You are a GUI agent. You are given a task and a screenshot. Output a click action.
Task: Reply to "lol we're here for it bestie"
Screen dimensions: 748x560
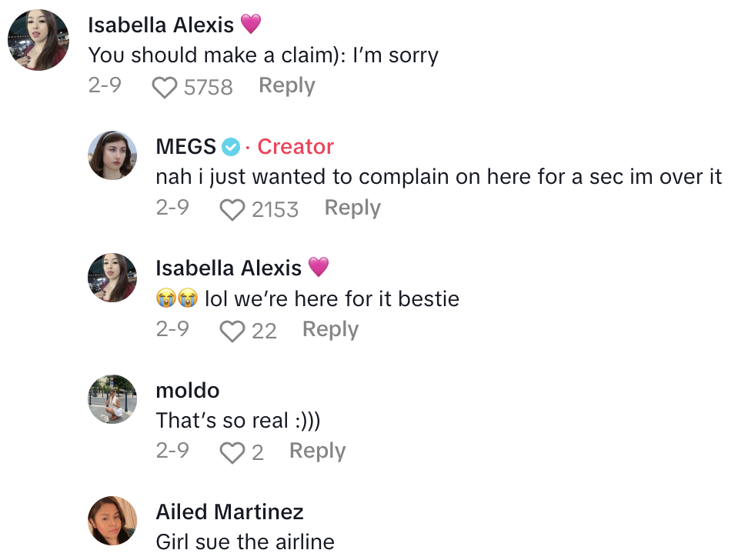[x=330, y=329]
